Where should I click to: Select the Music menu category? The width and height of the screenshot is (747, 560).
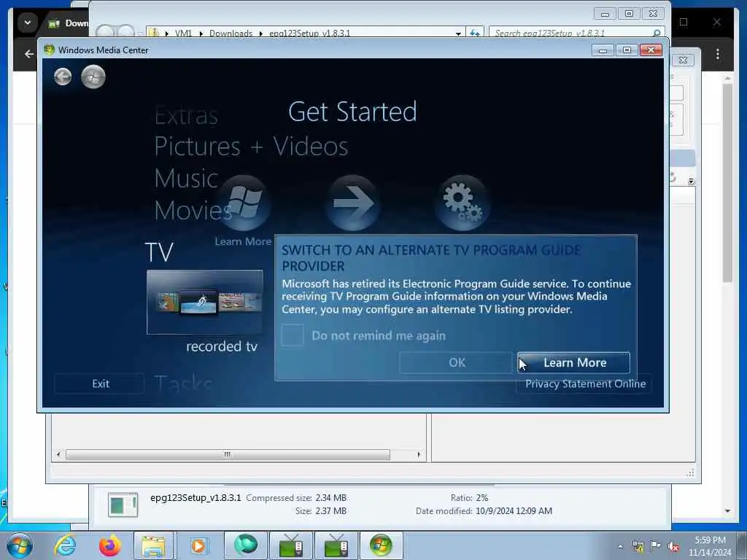[186, 179]
